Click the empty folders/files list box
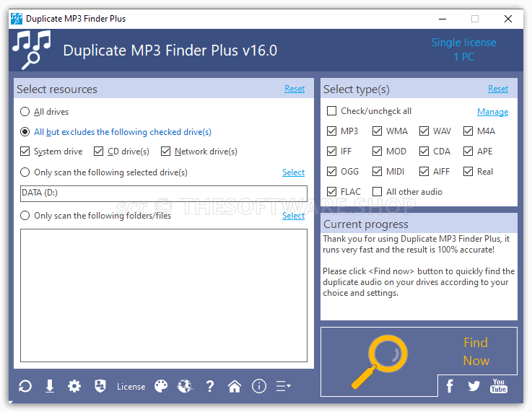The width and height of the screenshot is (532, 412). pyautogui.click(x=164, y=295)
